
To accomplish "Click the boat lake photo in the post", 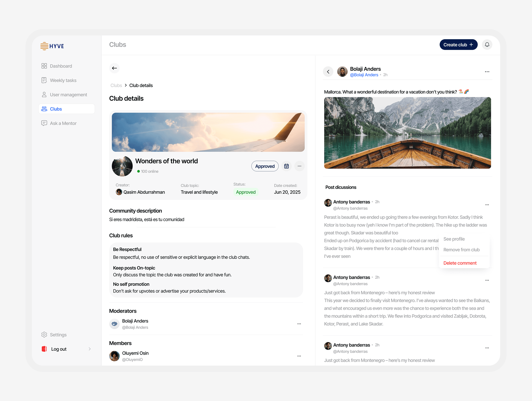I will coord(407,133).
